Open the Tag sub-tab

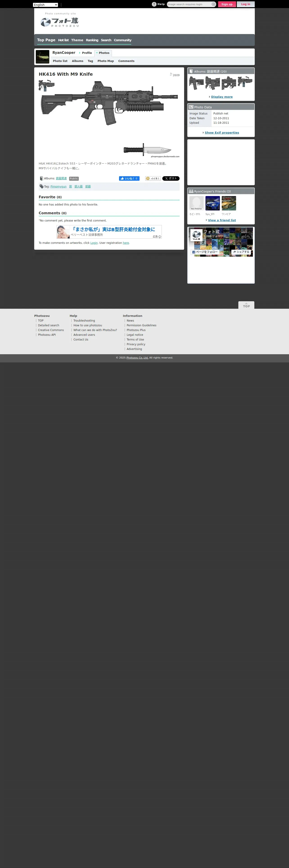(x=90, y=61)
